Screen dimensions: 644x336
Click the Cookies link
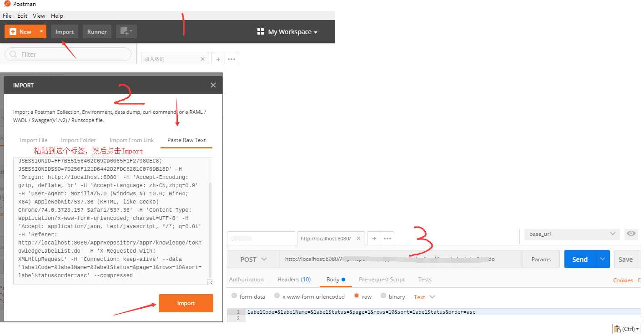[x=623, y=280]
